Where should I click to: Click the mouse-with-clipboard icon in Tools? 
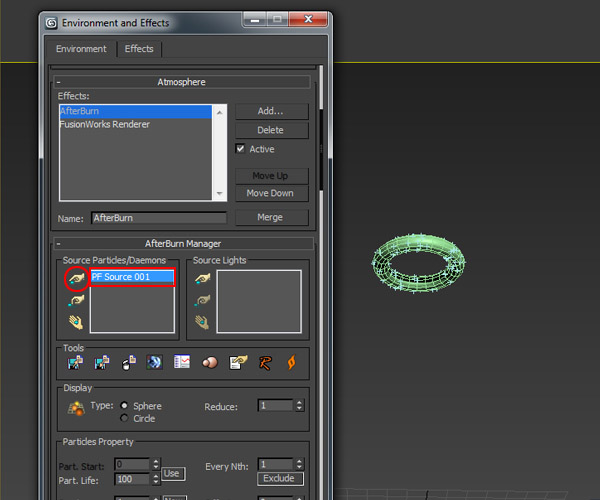coord(129,362)
